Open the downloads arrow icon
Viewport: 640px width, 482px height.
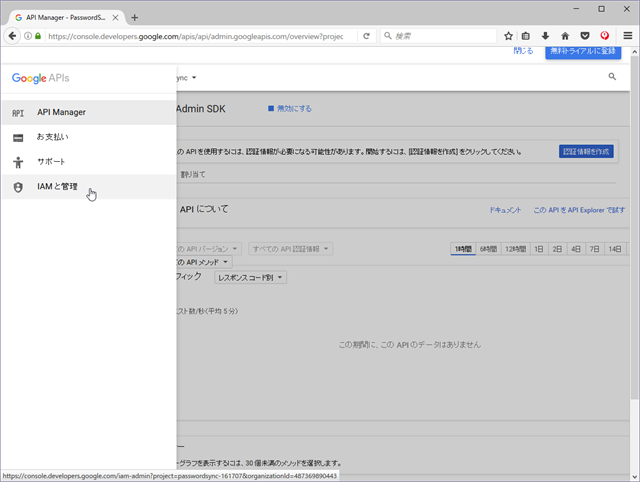(545, 36)
